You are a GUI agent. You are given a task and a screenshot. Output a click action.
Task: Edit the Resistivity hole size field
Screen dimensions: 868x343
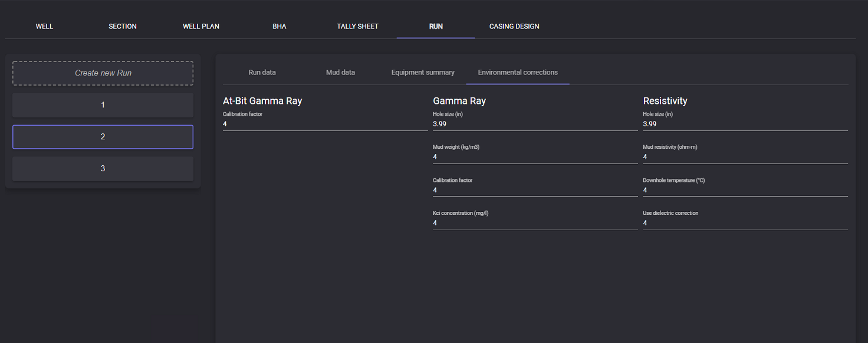(x=745, y=124)
